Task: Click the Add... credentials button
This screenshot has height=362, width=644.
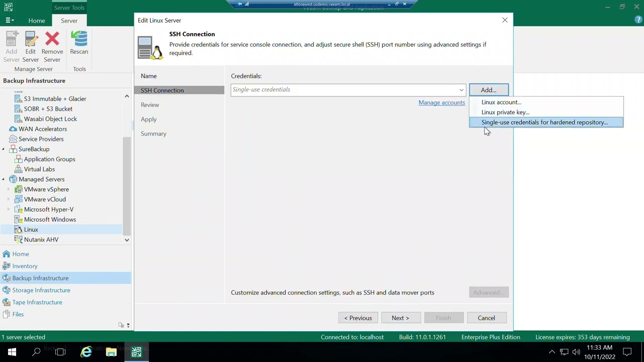Action: [x=489, y=90]
